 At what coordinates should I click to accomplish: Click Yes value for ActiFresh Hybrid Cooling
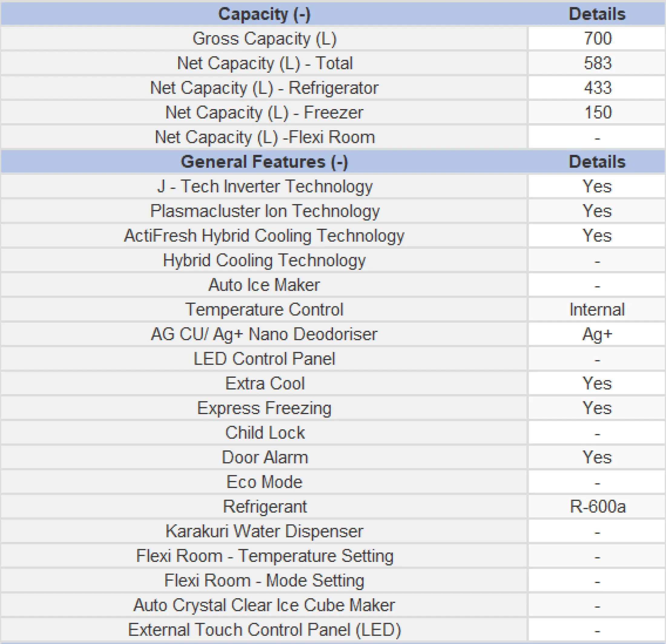tap(597, 236)
